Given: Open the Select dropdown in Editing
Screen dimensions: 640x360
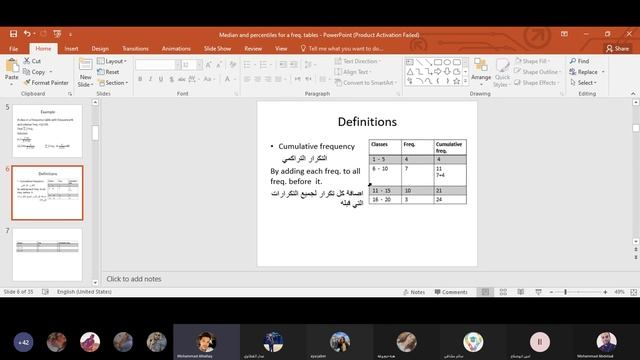Looking at the screenshot, I should (x=584, y=82).
